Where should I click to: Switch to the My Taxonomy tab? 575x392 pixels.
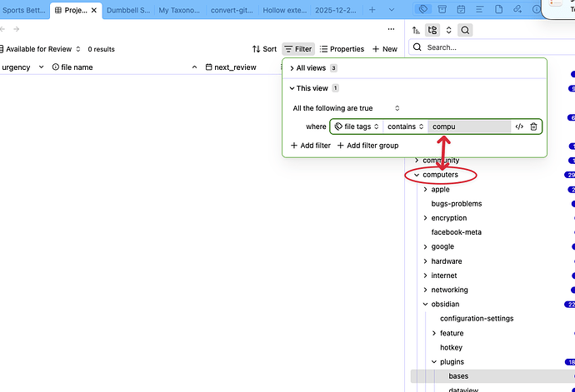coord(180,10)
